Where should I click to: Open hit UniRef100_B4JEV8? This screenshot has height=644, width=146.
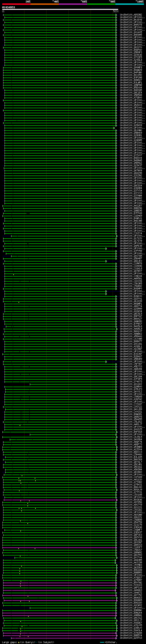coord(131,20)
